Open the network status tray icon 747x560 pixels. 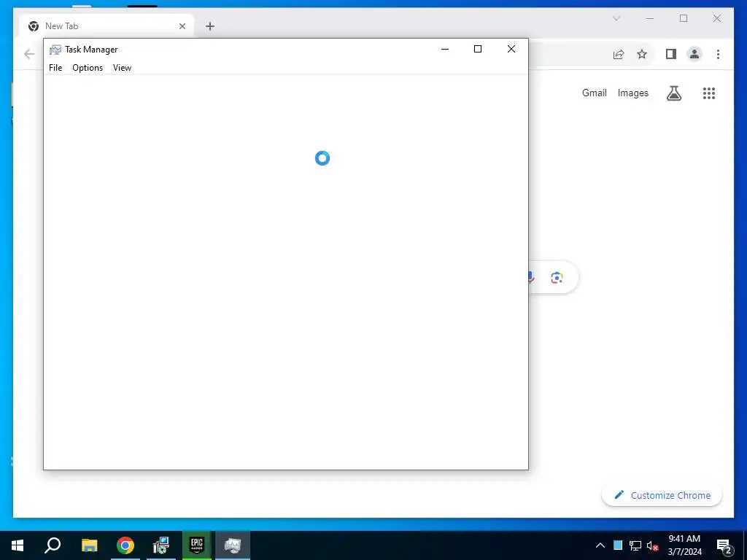[635, 545]
